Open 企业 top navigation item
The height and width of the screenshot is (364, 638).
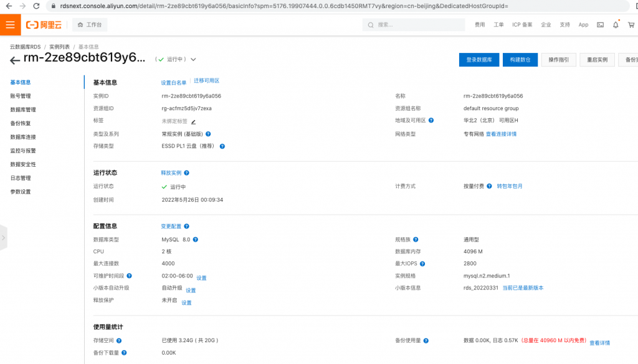point(546,25)
